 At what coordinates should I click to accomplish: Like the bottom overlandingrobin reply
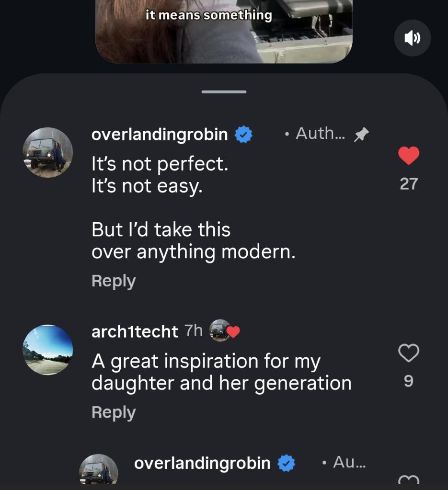[x=409, y=480]
